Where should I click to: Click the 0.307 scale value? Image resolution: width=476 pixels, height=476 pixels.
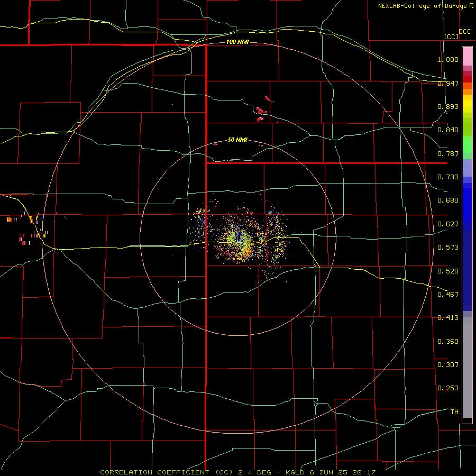point(448,365)
